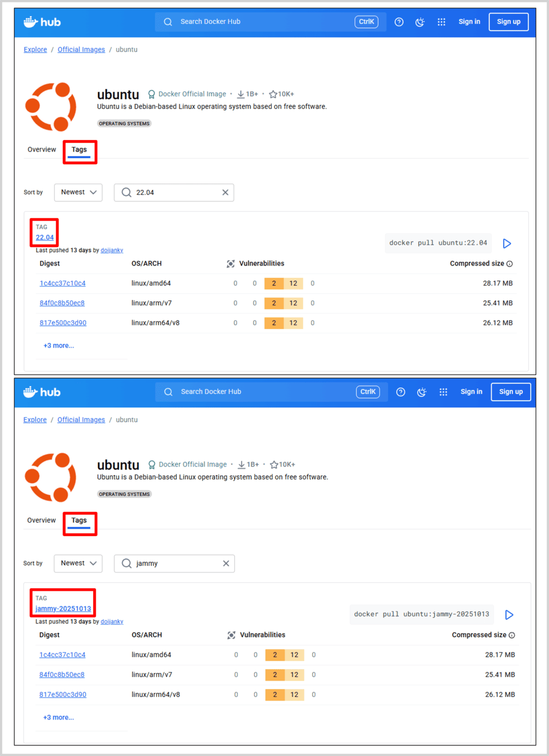Click the search magnifier in Docker Hub search bar
Viewport: 549px width, 756px height.
point(168,21)
